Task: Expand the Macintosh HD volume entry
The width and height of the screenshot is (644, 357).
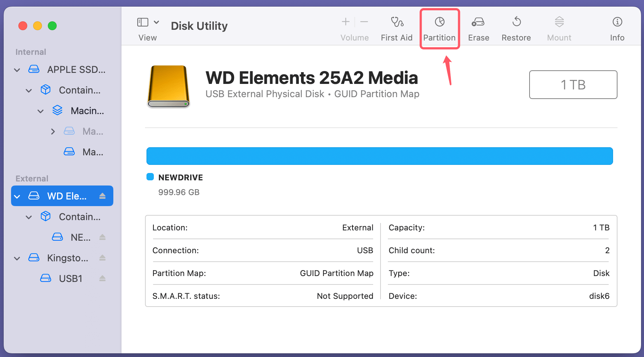Action: pyautogui.click(x=53, y=131)
